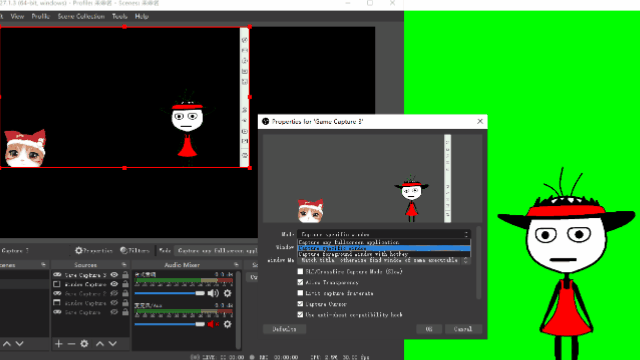Mute the first audio mixer channel speaker
Image resolution: width=640 pixels, height=360 pixels.
coord(213,293)
